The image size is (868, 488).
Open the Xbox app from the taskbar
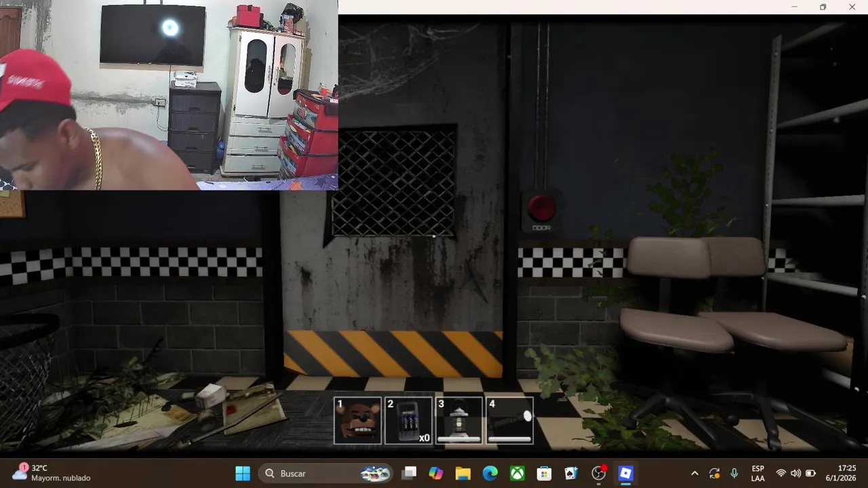517,473
